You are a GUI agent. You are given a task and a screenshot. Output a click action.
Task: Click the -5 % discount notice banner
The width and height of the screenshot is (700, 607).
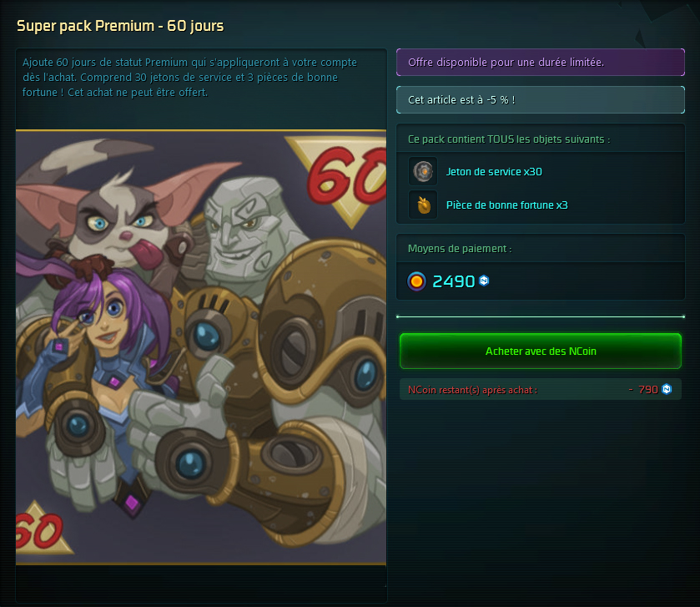(x=541, y=99)
